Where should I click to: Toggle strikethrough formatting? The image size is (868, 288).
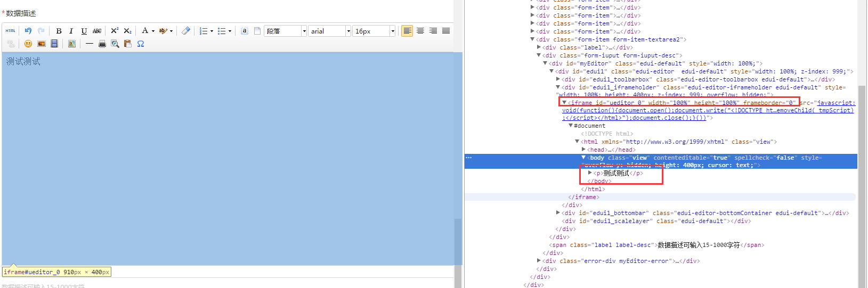point(97,31)
